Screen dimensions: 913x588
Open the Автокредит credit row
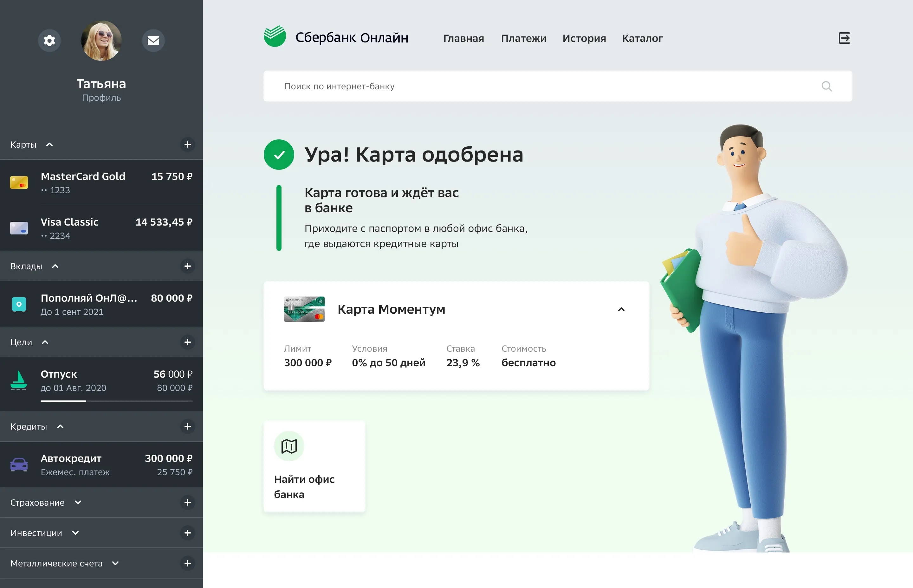101,465
